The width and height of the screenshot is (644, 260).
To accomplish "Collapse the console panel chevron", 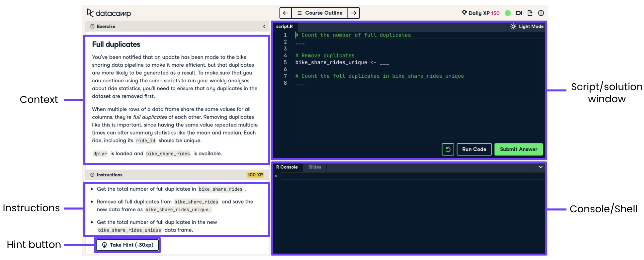I will [x=540, y=167].
